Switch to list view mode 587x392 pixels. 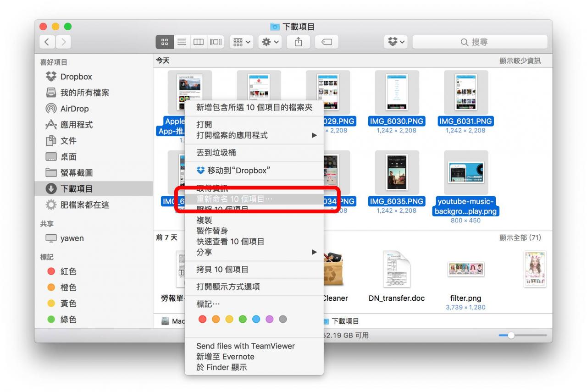point(181,42)
